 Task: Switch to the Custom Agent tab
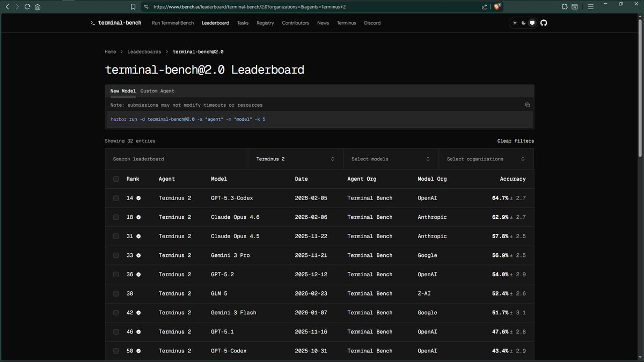click(157, 91)
